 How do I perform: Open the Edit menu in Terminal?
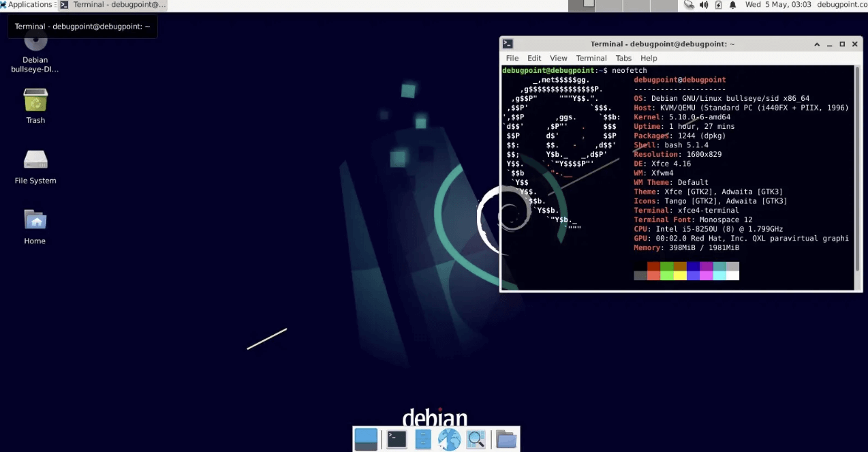click(x=534, y=58)
